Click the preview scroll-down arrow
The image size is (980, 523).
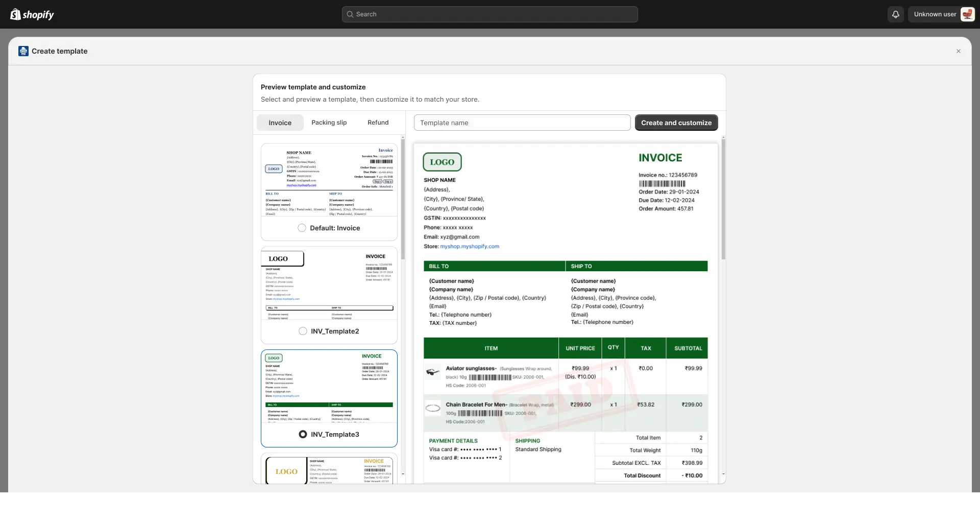(x=723, y=474)
